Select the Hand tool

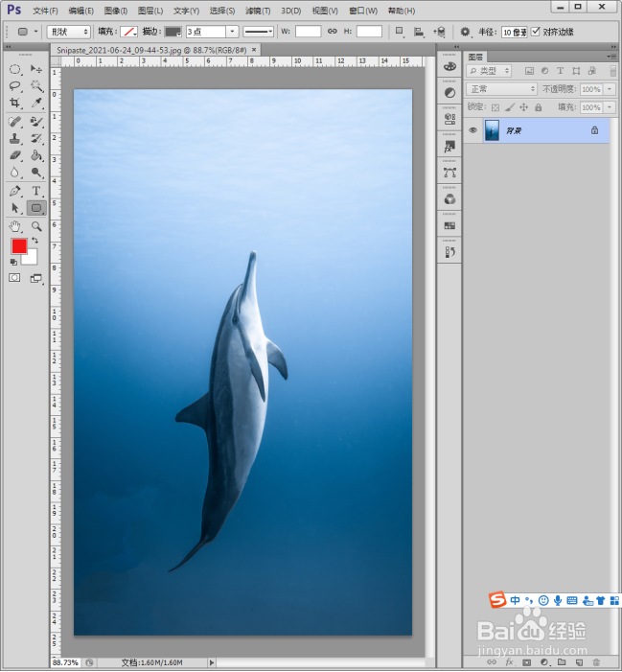[15, 226]
